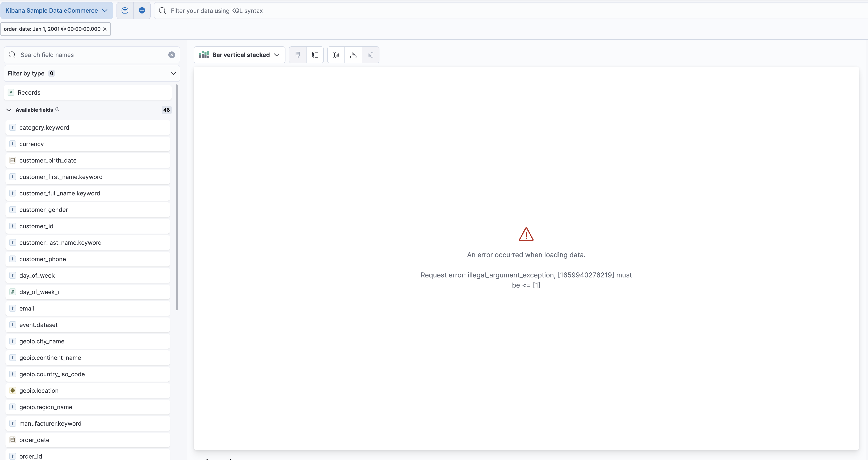Screen dimensions: 868x460
Task: Click the search magnifier in field search
Action: point(12,55)
